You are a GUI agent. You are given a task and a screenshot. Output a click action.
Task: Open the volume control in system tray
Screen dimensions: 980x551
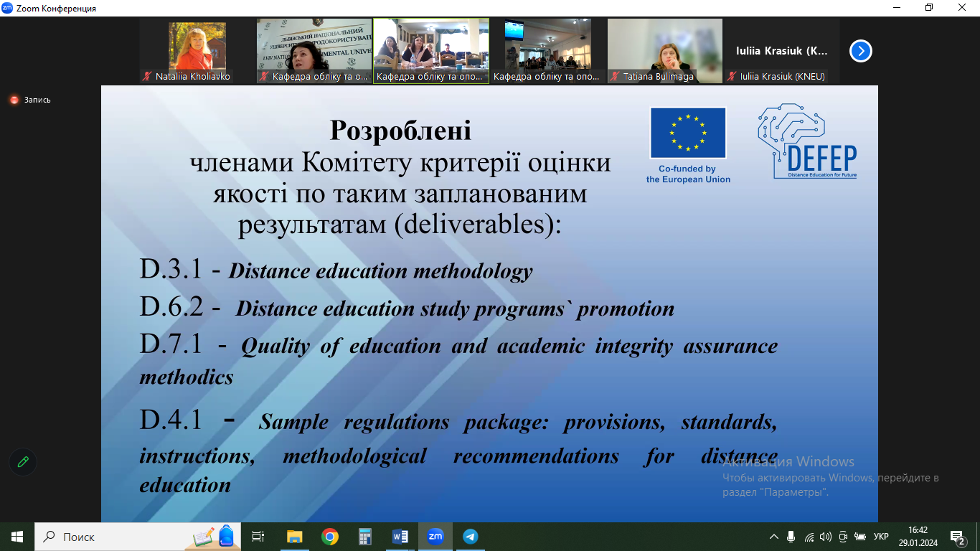[825, 537]
